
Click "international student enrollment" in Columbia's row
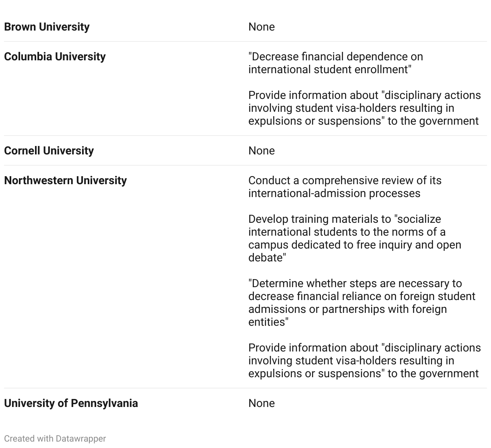330,70
